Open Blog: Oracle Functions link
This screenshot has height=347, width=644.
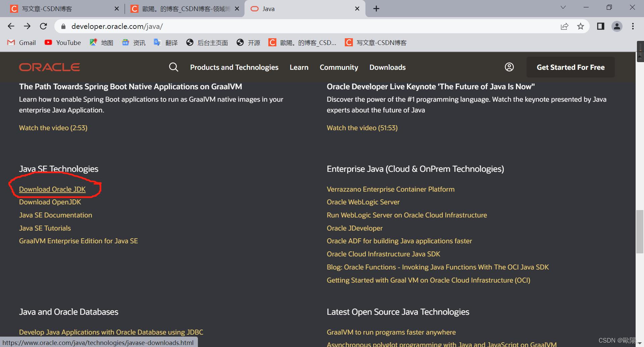438,267
